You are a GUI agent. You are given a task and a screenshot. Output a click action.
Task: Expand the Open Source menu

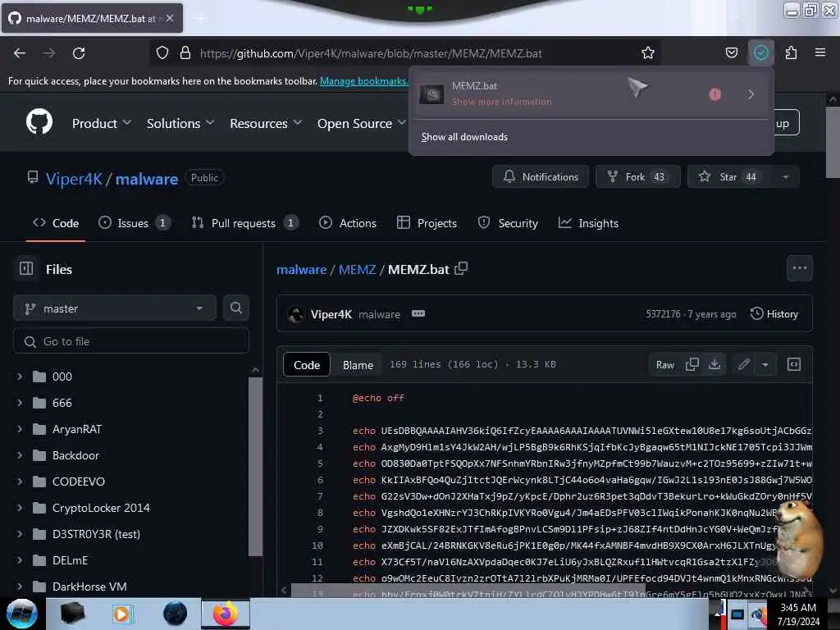click(362, 123)
